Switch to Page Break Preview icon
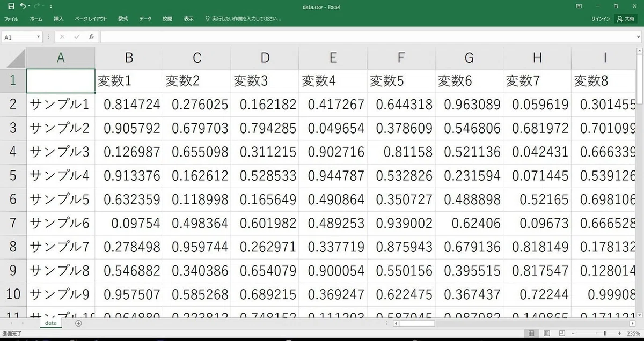This screenshot has width=644, height=341. [x=562, y=333]
